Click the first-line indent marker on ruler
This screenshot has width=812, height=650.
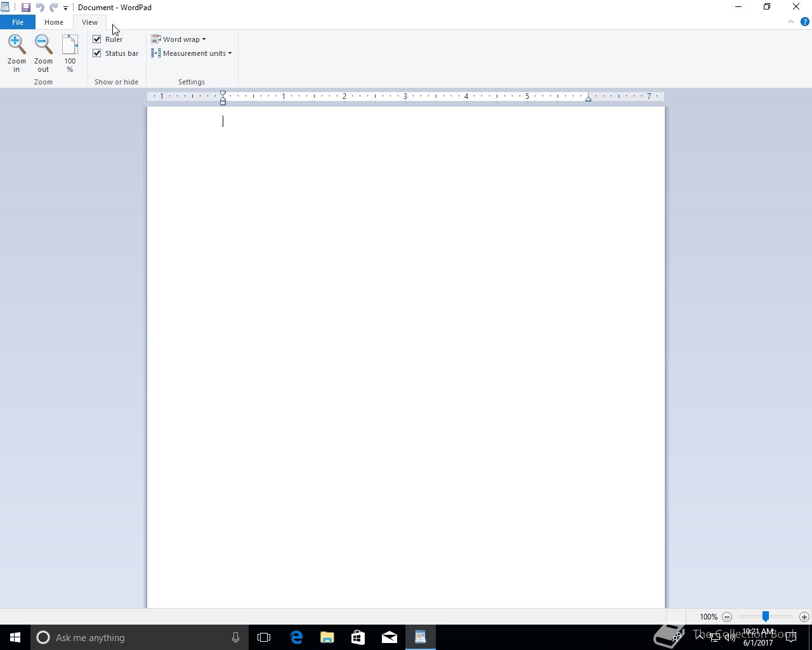coord(223,93)
